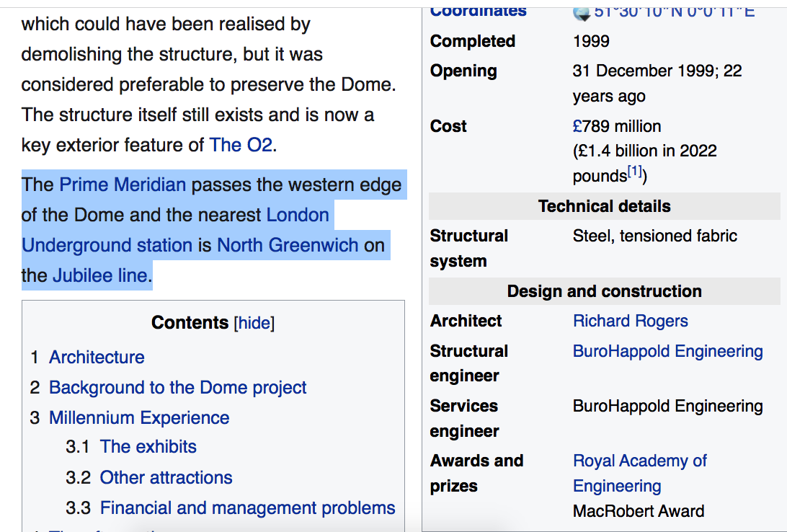Click the 'Cost' label

pyautogui.click(x=448, y=126)
